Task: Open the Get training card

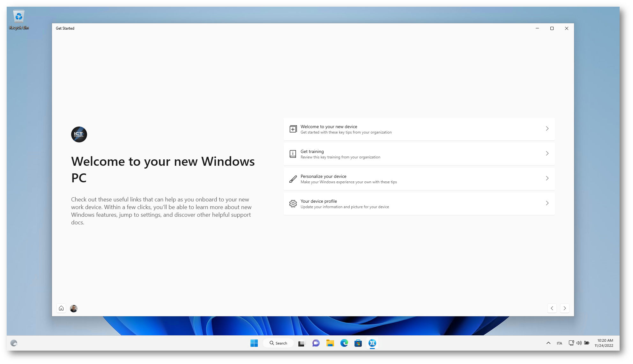Action: tap(419, 154)
